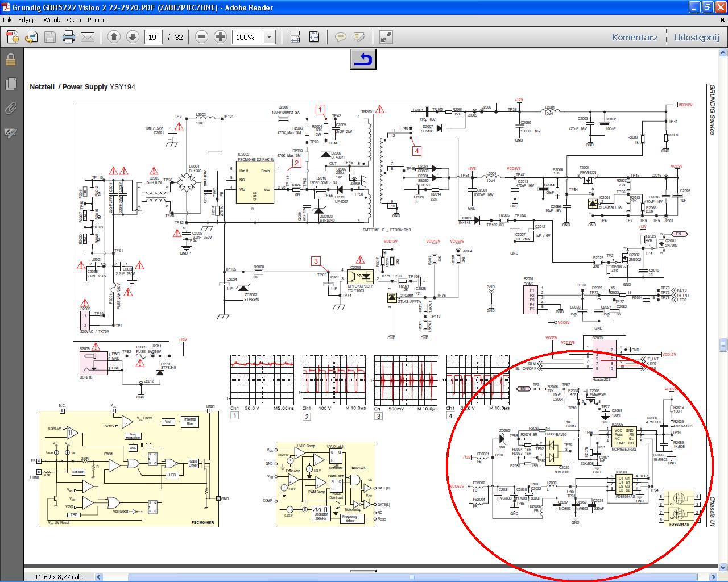Screen dimensions: 728x582
Task: Click the fit one full page icon
Action: point(314,37)
